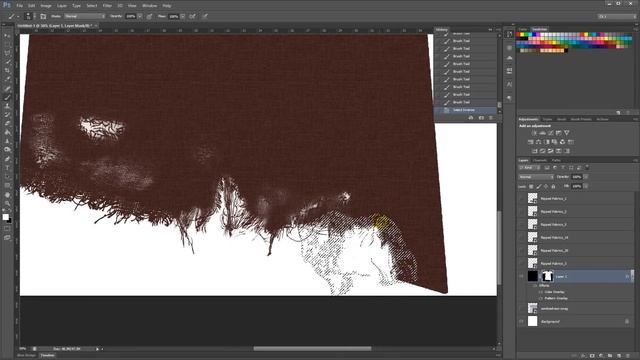640x360 pixels.
Task: Select the Eraser tool
Action: 7,123
